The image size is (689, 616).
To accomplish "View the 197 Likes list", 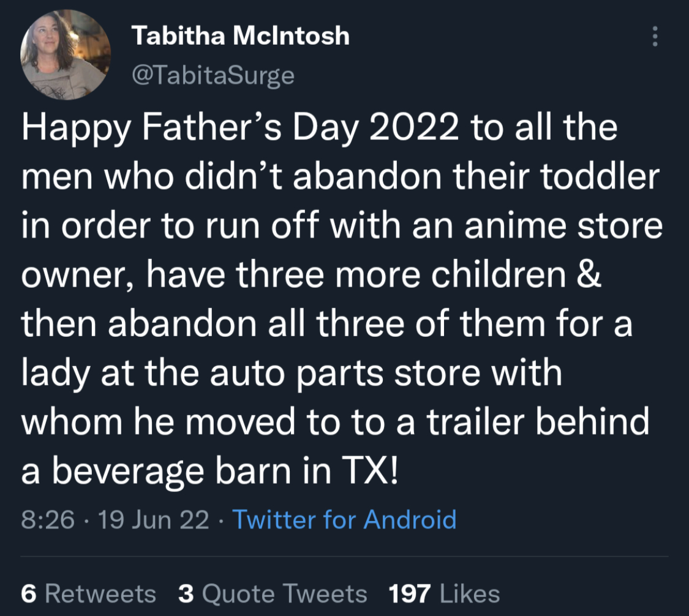I will pos(444,593).
